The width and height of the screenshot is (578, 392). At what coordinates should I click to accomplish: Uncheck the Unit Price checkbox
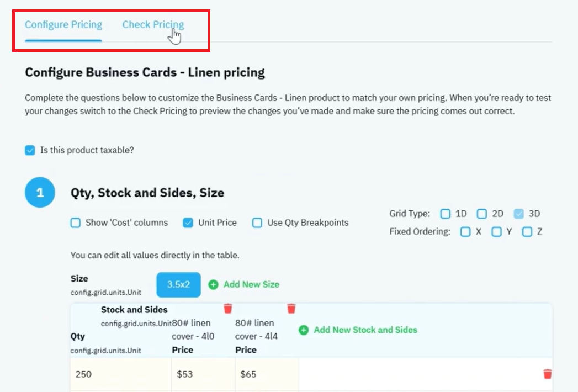(x=188, y=223)
